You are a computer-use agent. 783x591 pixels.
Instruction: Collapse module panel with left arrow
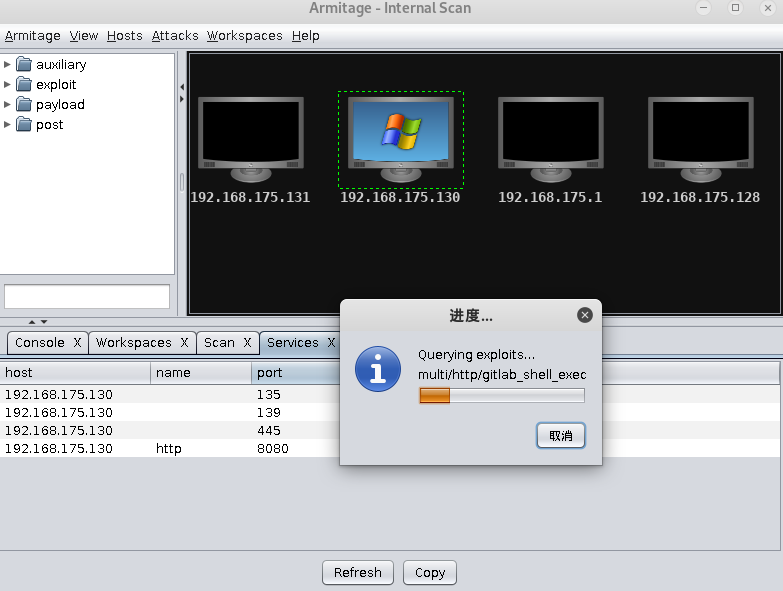[182, 87]
